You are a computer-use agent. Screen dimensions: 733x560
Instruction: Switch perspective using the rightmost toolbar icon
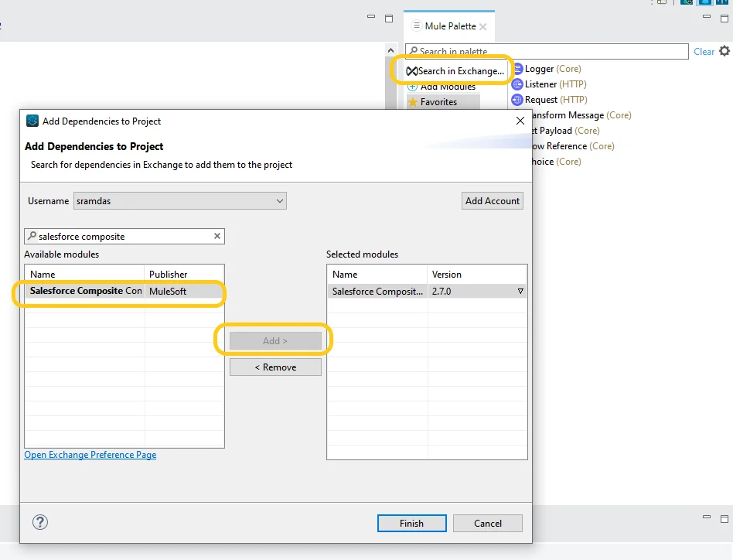[724, 3]
